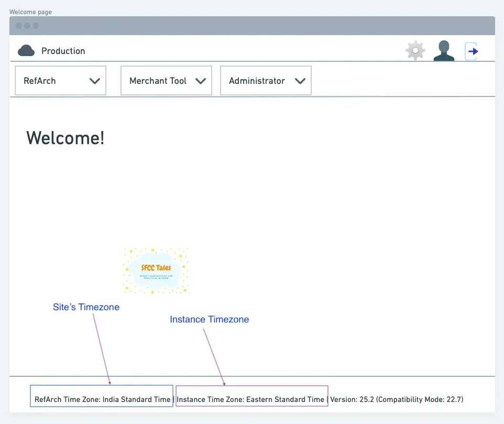Click the Instance Timezone annotation label
Image resolution: width=504 pixels, height=424 pixels.
209,319
